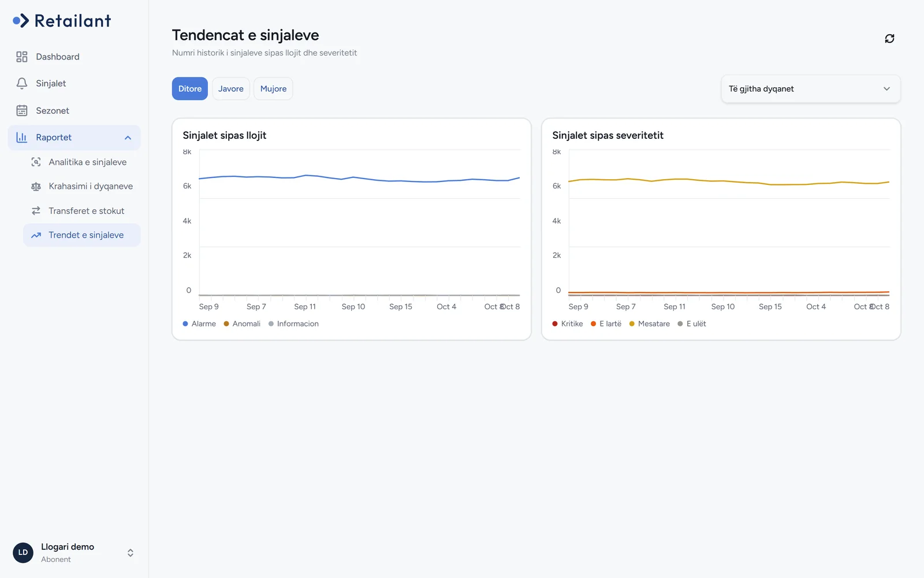Open Analitika e sinjaleve report

pos(81,162)
